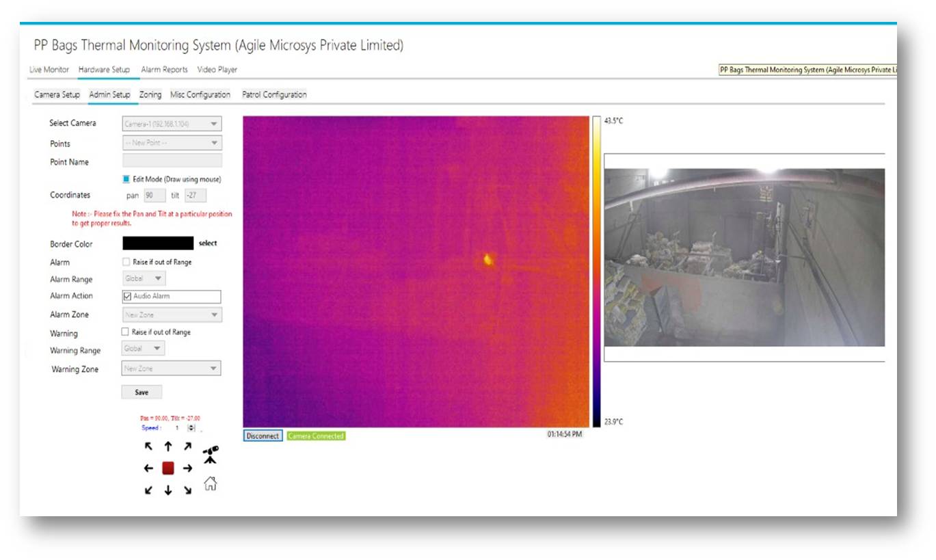Save the point configuration

pyautogui.click(x=142, y=391)
